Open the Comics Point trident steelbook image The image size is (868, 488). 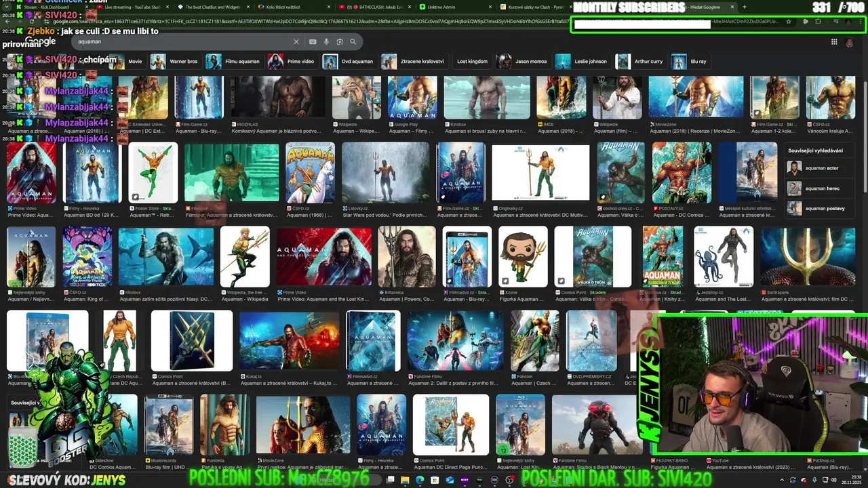tap(192, 341)
